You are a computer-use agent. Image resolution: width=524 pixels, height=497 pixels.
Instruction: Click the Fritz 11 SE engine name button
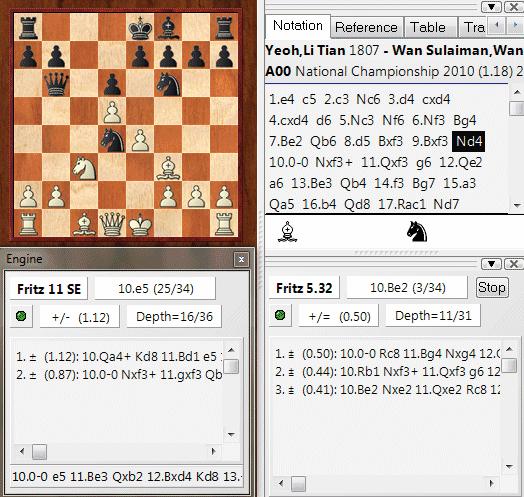49,289
